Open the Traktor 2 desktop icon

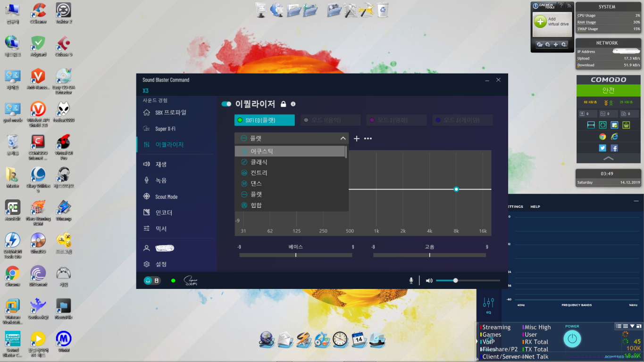[64, 13]
